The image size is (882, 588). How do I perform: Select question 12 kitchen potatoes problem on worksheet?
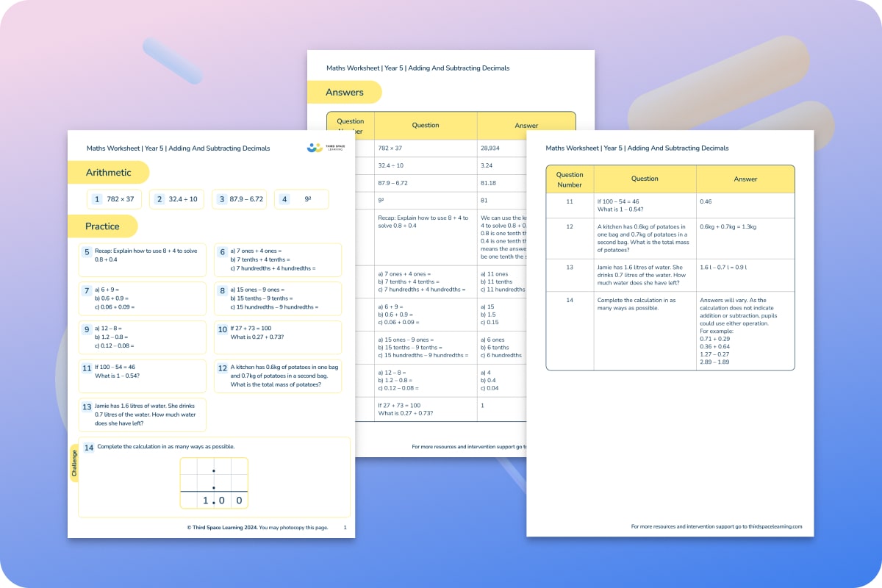(x=278, y=376)
